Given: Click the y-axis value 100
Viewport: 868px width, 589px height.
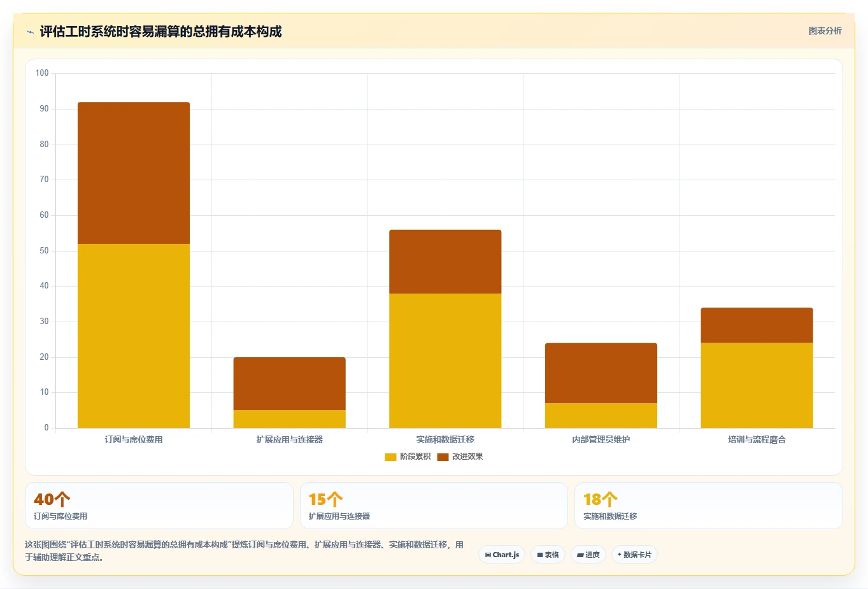Looking at the screenshot, I should [x=42, y=73].
